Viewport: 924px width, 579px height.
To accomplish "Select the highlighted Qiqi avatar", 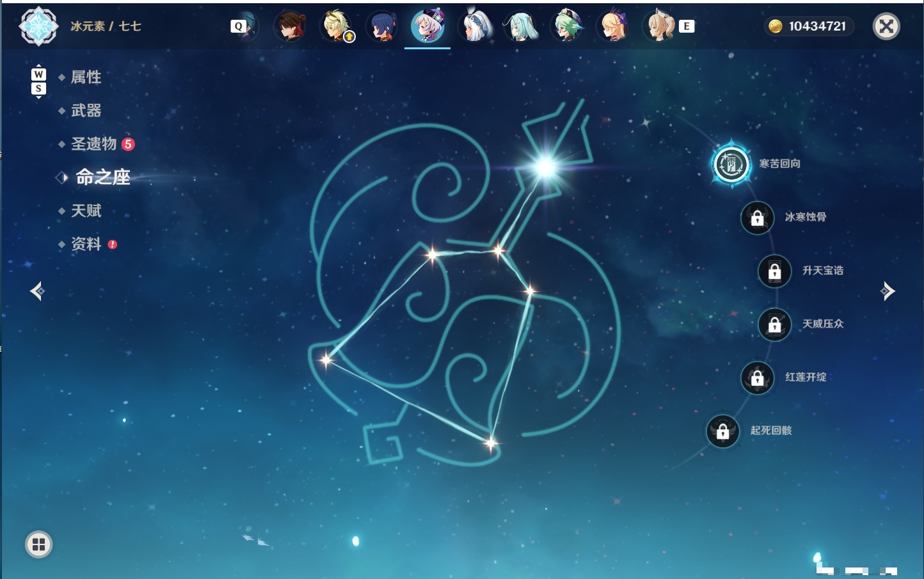I will point(427,26).
